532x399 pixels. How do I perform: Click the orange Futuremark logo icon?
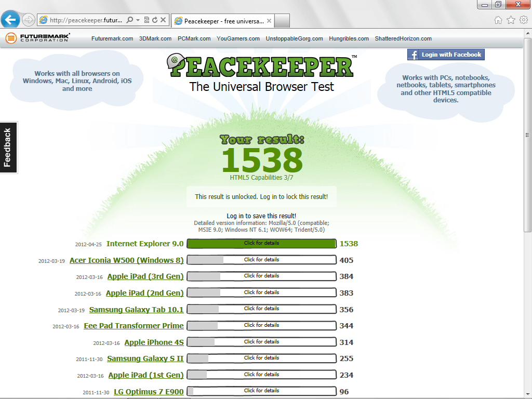pyautogui.click(x=11, y=38)
